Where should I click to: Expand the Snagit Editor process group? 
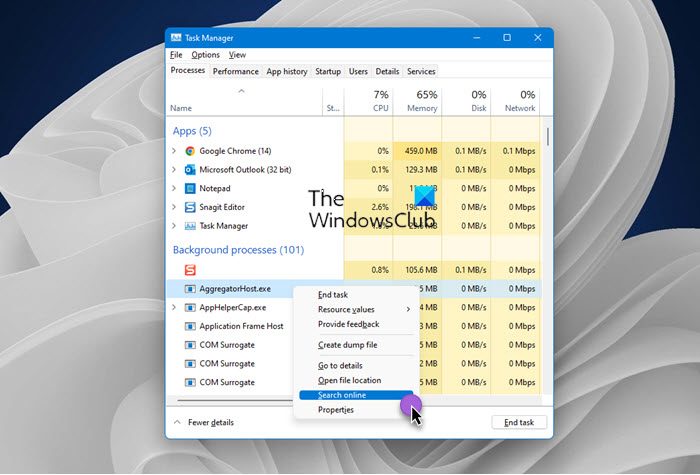(174, 207)
